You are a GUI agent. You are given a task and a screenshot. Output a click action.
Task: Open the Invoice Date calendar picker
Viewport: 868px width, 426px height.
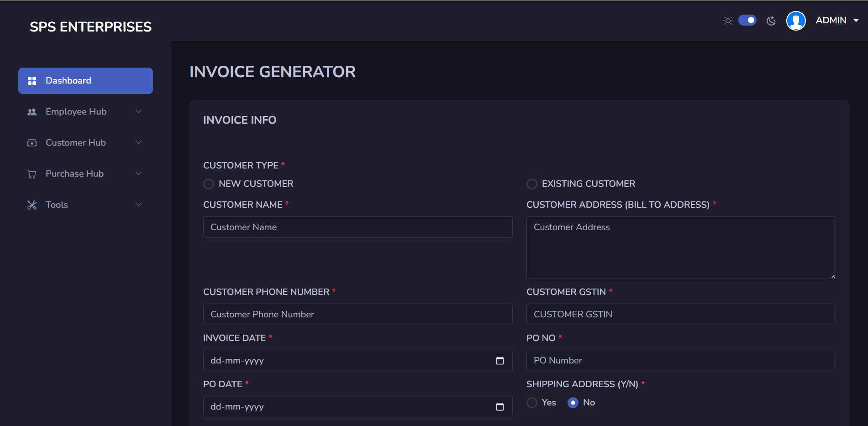(x=500, y=361)
